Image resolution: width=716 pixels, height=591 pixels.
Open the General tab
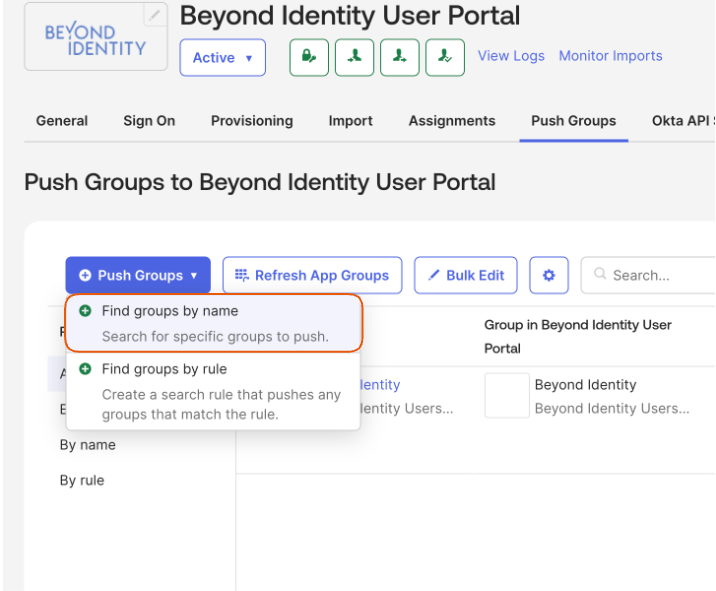[62, 121]
